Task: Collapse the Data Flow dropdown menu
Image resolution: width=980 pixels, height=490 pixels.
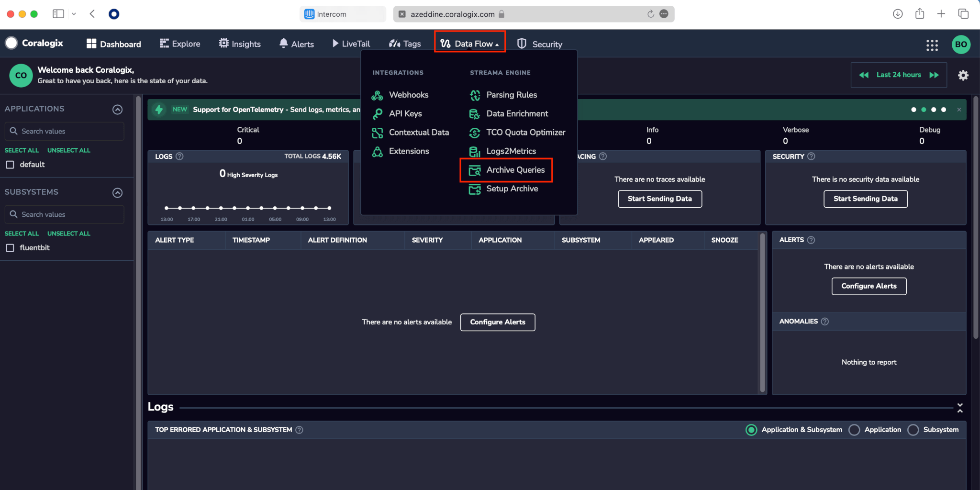Action: [x=470, y=44]
